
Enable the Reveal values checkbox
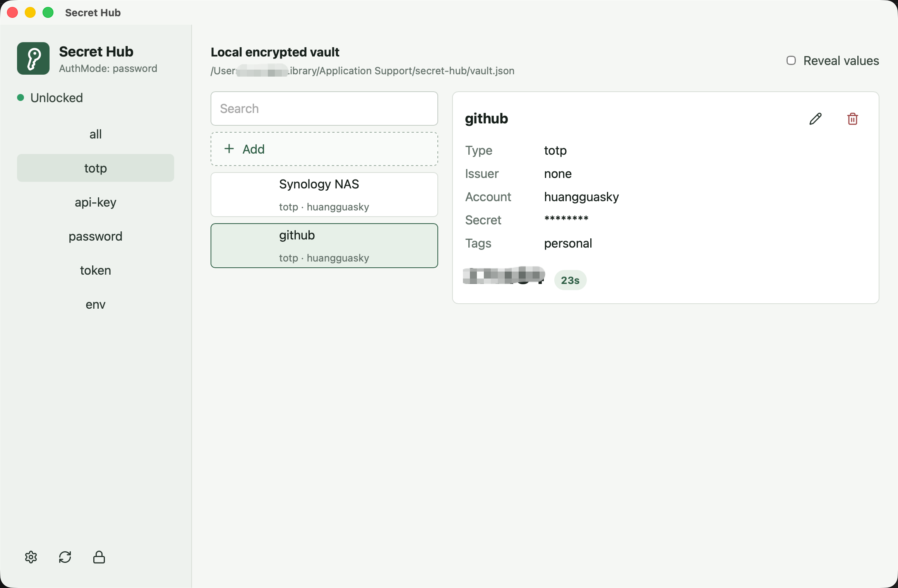[x=791, y=60]
